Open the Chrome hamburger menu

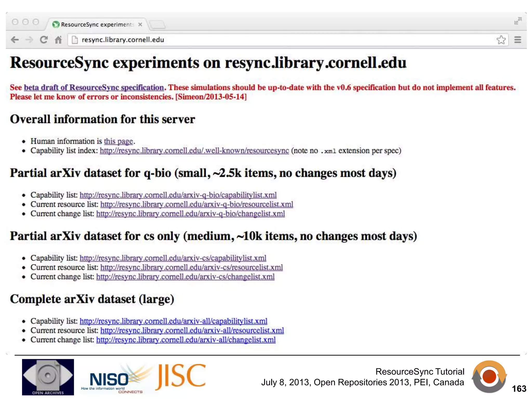[518, 40]
